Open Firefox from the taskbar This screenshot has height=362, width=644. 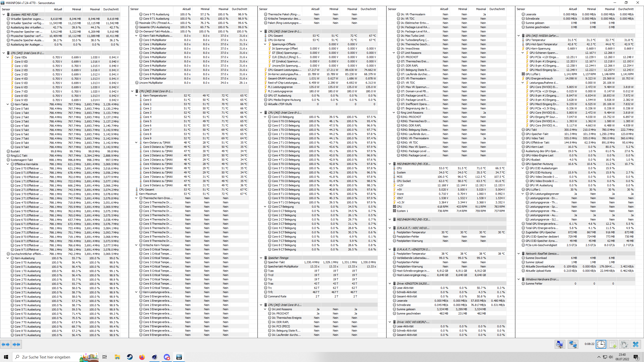(x=142, y=357)
